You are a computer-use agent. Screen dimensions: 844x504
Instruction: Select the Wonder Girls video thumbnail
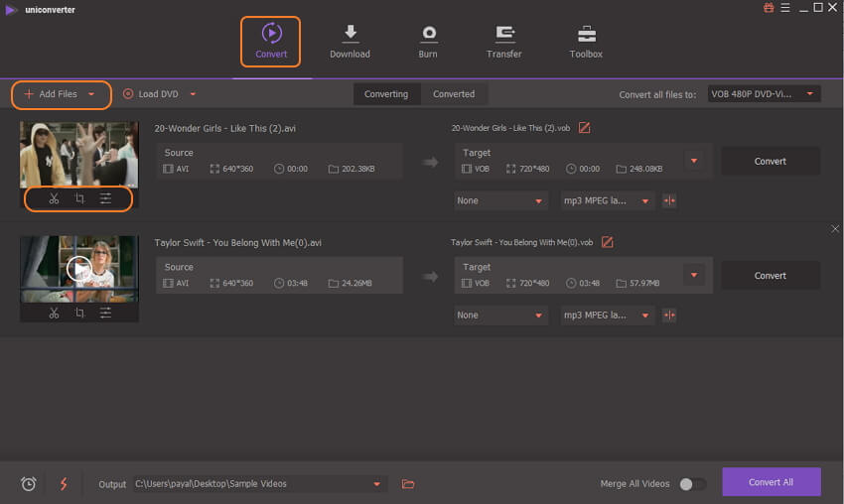point(79,155)
